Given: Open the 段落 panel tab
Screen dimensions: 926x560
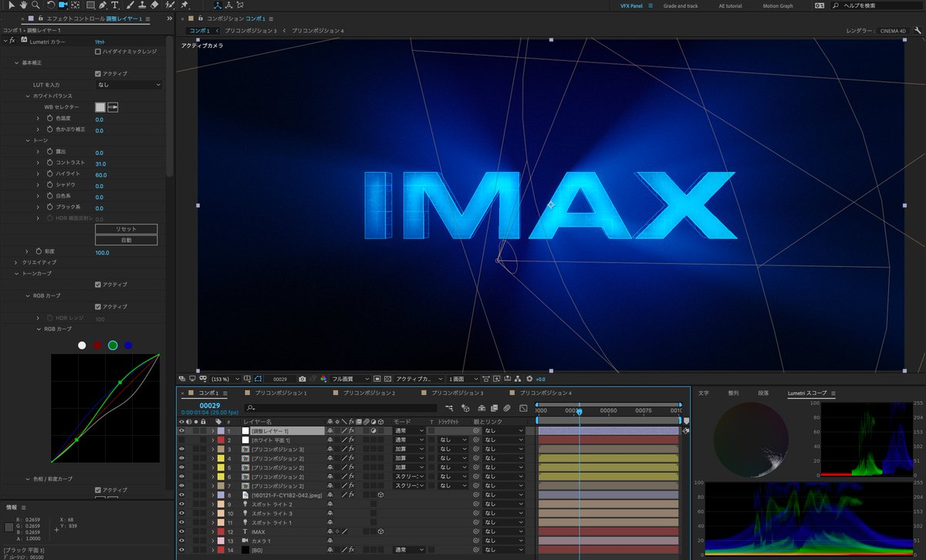Looking at the screenshot, I should pos(763,393).
